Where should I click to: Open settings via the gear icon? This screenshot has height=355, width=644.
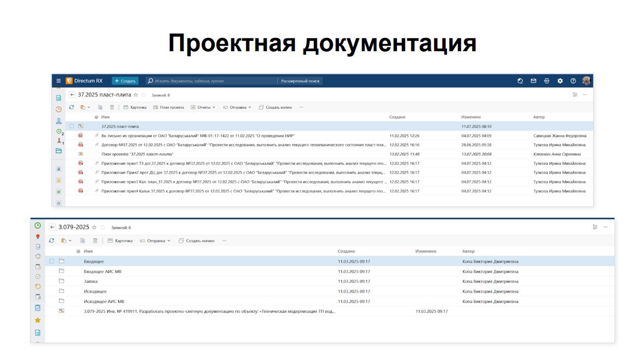[x=560, y=81]
